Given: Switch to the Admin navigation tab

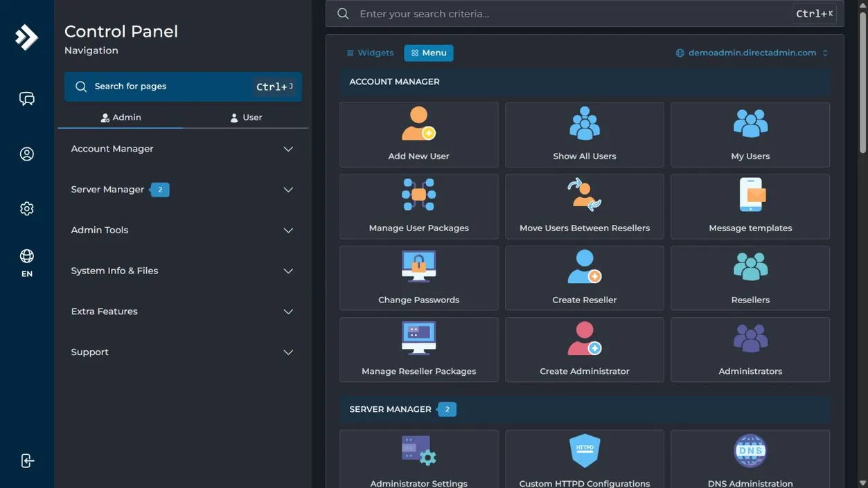Looking at the screenshot, I should [121, 118].
